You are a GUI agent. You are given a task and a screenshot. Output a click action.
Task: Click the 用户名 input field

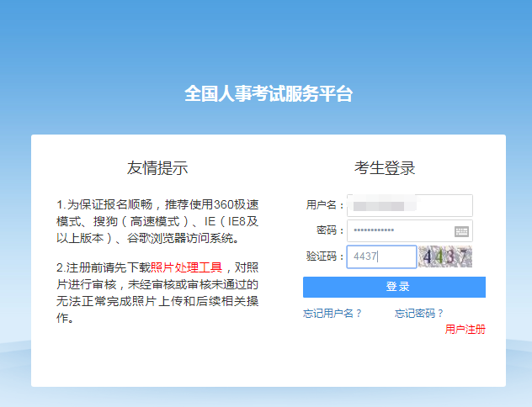409,205
